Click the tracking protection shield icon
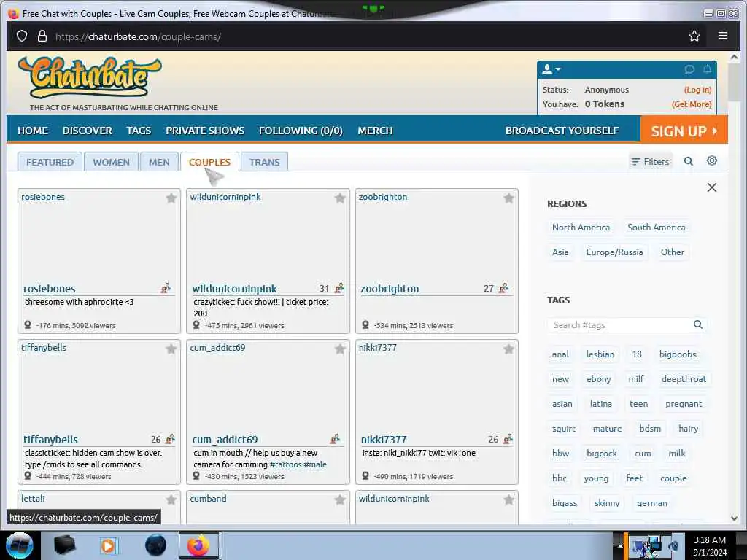Screen dimensions: 747x560 (22, 36)
